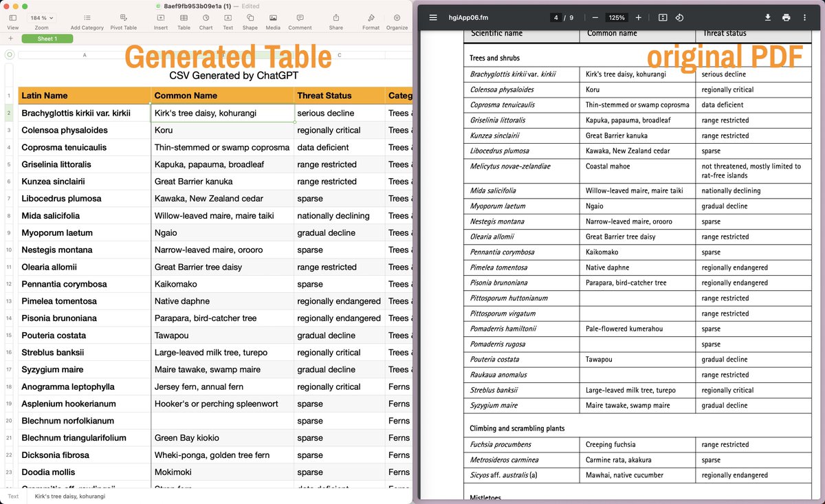Select cell Kawaka, New Zealand cedar in Numbers
Screen dimensions: 825x504
[x=223, y=198]
